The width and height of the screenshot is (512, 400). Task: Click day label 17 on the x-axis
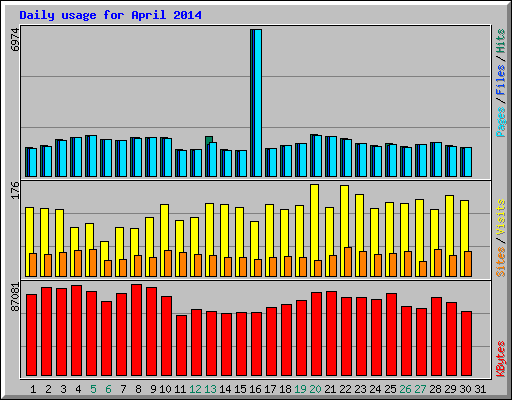tap(270, 389)
